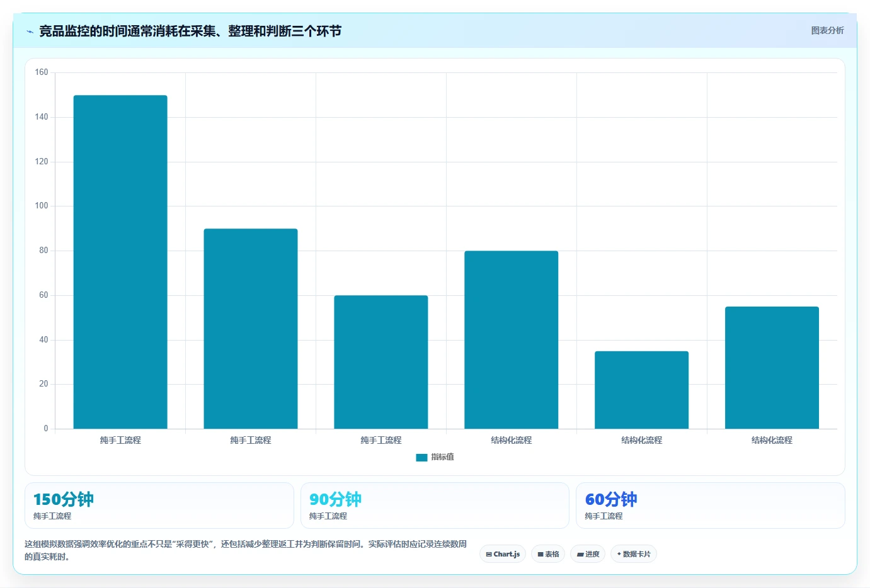
Task: Click 纯手工流程 axis label under the 150 bar
Action: pyautogui.click(x=120, y=440)
